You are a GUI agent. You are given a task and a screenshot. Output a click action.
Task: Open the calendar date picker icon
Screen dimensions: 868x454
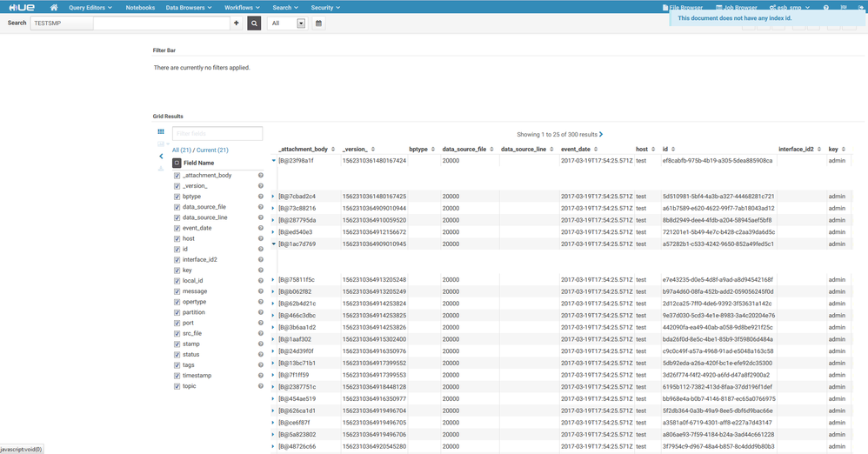click(x=318, y=23)
